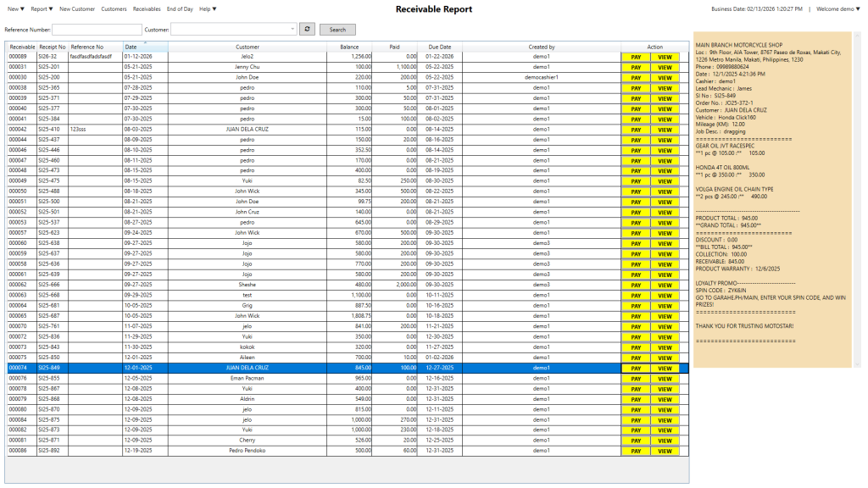
Task: Click VIEW for Pedro Pendoko's receivable
Action: point(665,451)
